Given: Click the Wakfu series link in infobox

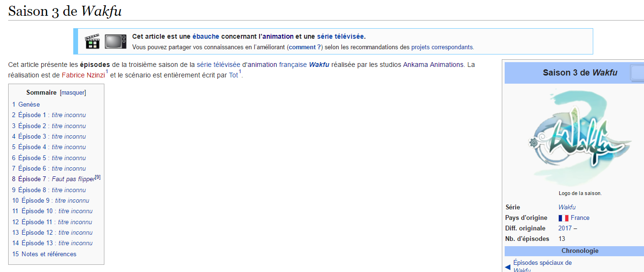Looking at the screenshot, I should coord(567,207).
